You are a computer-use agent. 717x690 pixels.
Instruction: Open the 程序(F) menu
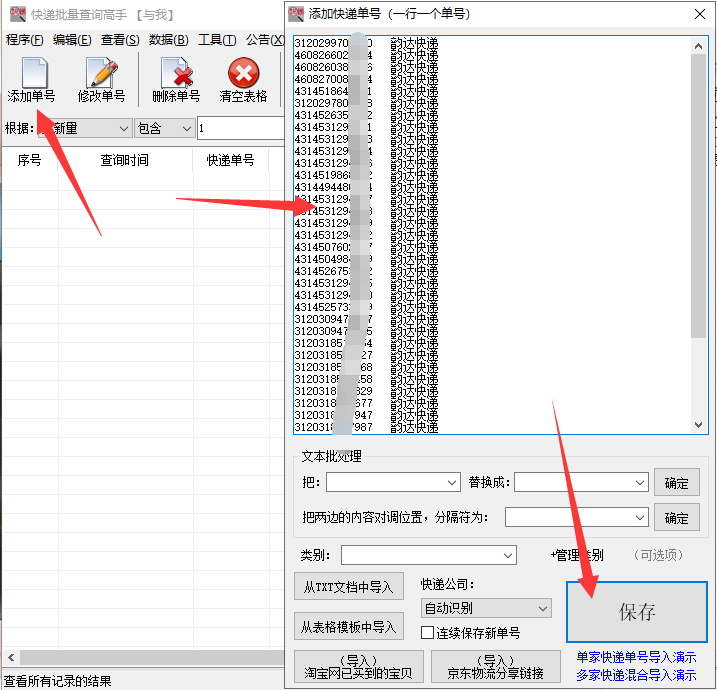[25, 40]
